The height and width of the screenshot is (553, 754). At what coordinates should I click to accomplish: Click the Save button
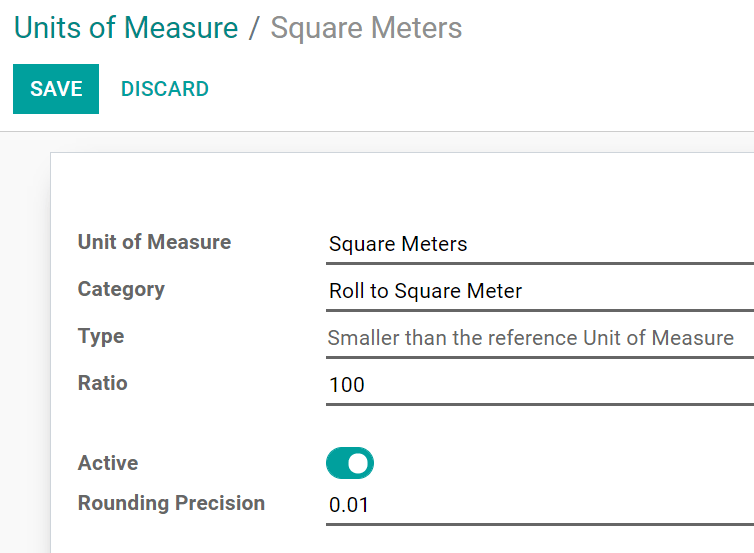click(x=56, y=89)
